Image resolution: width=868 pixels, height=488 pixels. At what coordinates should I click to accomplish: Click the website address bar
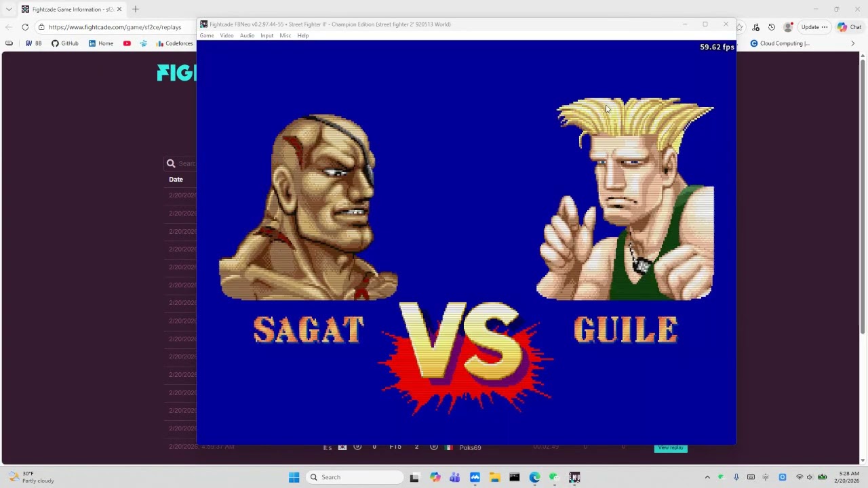coord(115,27)
